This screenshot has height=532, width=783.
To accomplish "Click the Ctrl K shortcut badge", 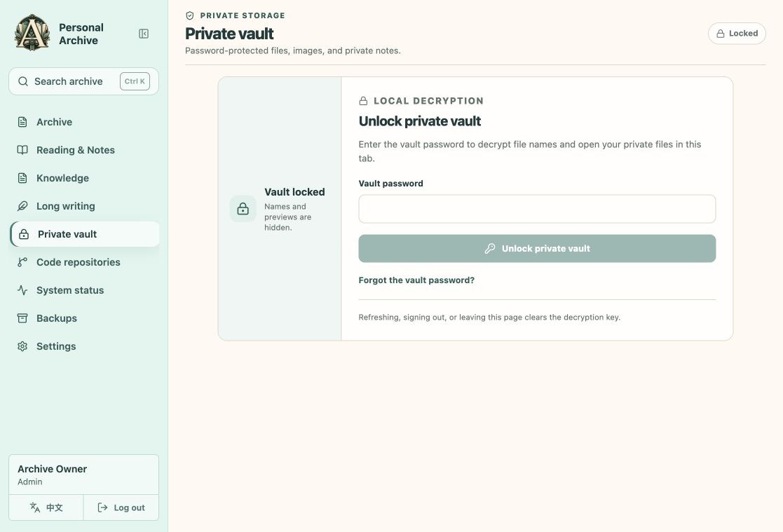I will (135, 81).
